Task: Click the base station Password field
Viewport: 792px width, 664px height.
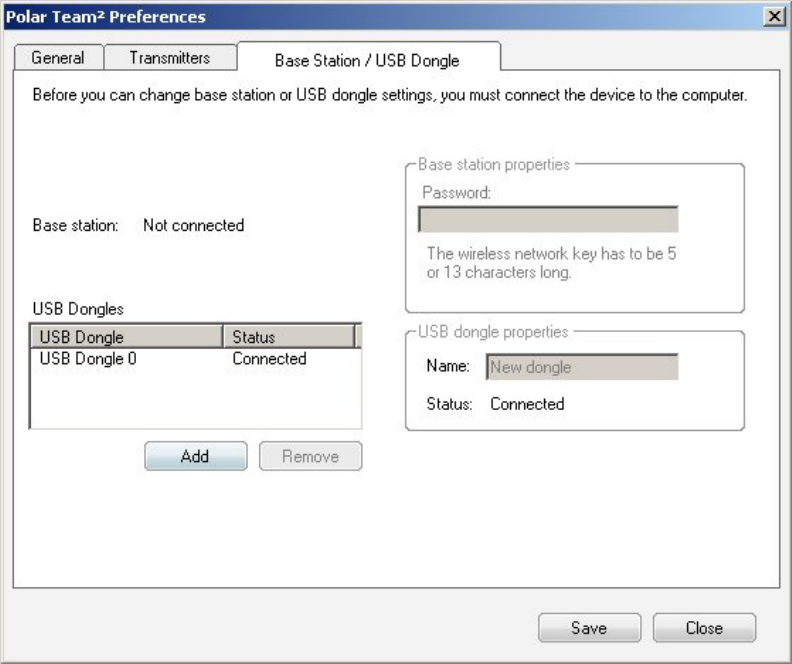Action: pyautogui.click(x=548, y=219)
